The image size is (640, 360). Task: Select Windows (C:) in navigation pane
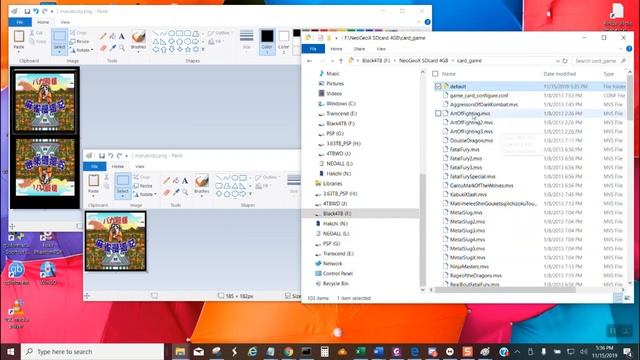(340, 104)
